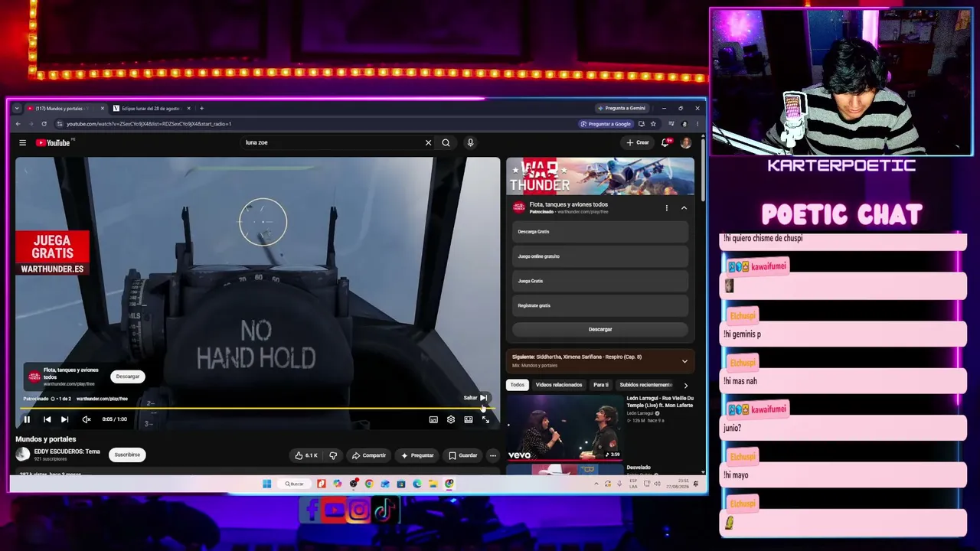
Task: Jump to the previous video in playlist
Action: point(47,419)
